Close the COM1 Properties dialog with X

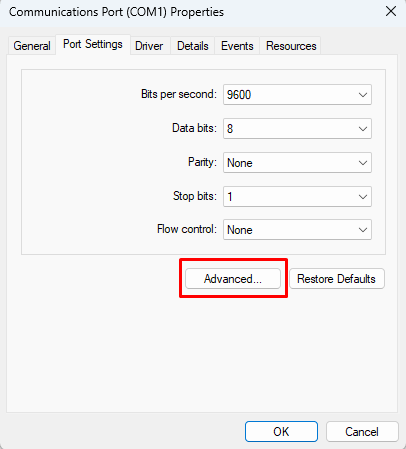point(391,11)
